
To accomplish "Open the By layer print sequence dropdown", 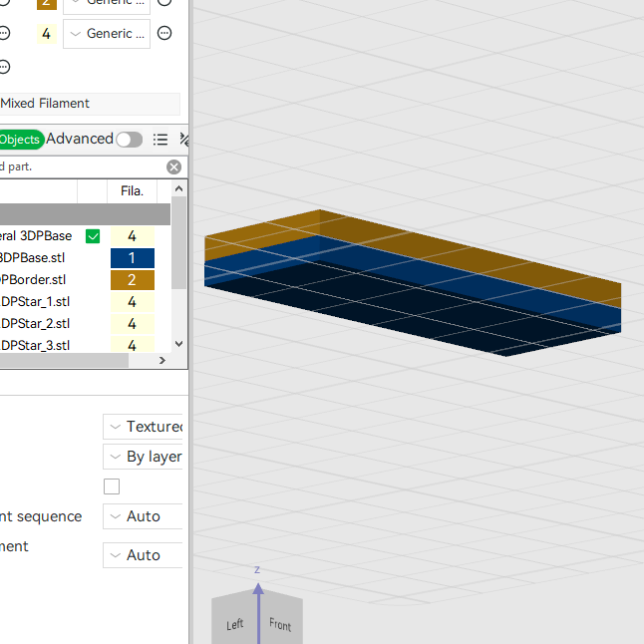I will point(143,457).
